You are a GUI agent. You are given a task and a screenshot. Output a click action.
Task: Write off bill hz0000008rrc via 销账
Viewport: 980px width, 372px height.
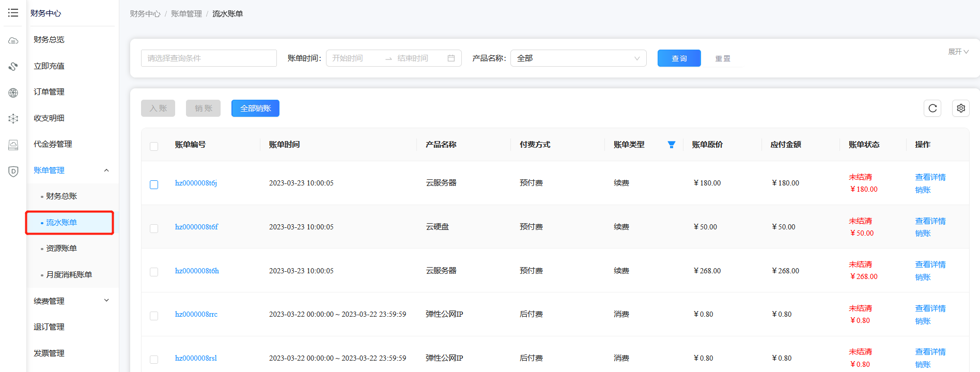click(x=923, y=321)
